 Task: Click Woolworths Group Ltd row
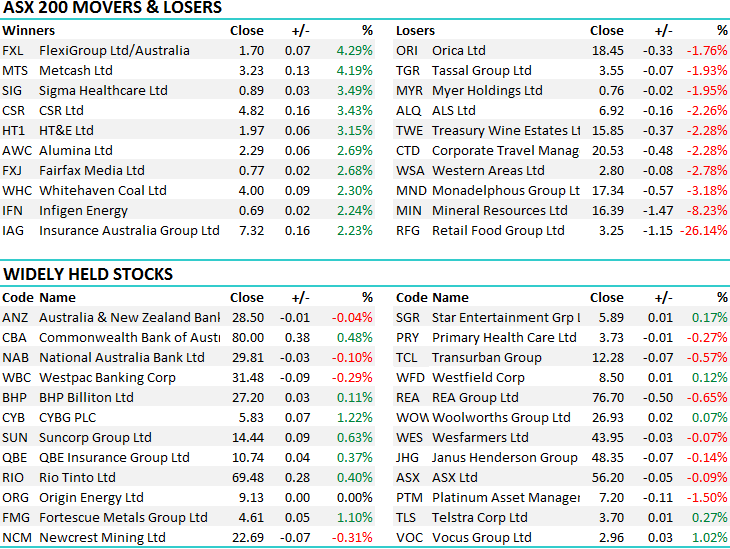click(561, 418)
